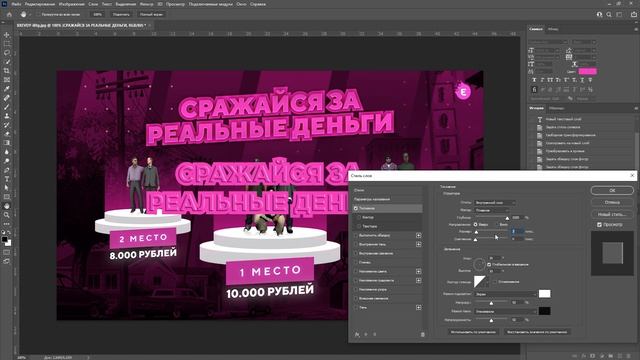Enable the Внутренняя тень checkbox
This screenshot has height=360, width=640.
coord(356,244)
